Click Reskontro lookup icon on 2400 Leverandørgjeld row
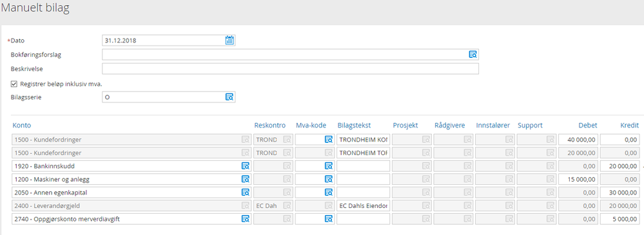 pyautogui.click(x=287, y=205)
